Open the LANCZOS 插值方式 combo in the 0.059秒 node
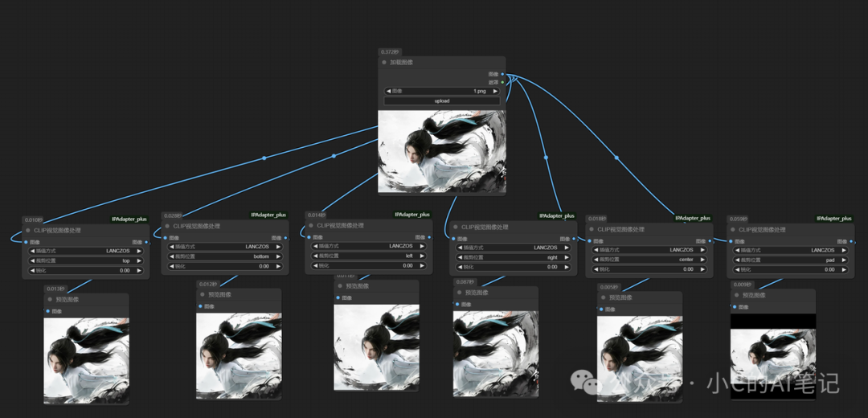Viewport: 868px width, 418px height. (x=790, y=250)
